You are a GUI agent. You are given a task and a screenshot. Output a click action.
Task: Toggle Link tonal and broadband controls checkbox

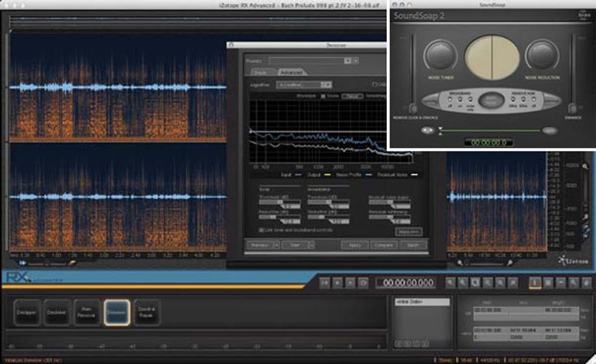261,230
